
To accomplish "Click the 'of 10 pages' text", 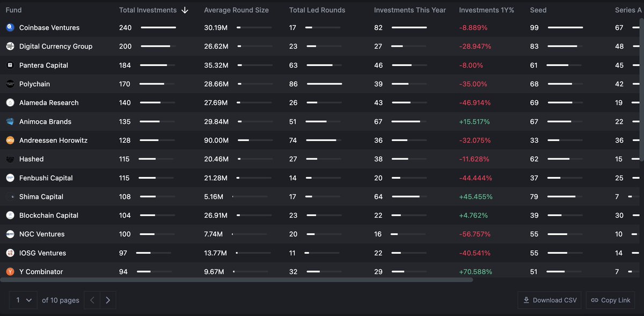I will tap(61, 300).
